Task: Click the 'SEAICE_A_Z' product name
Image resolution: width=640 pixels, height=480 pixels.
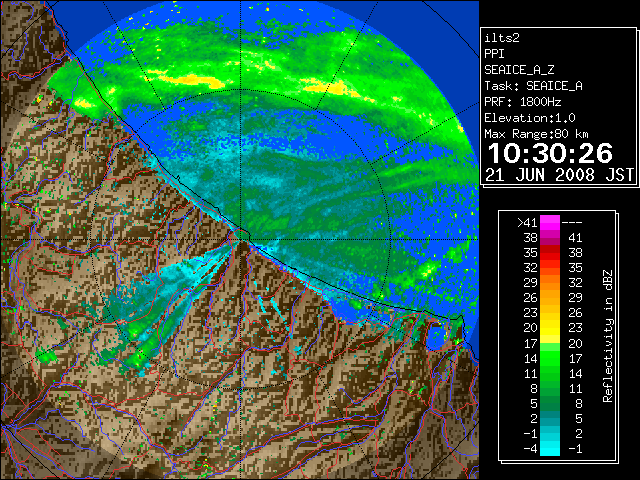Action: (x=519, y=70)
